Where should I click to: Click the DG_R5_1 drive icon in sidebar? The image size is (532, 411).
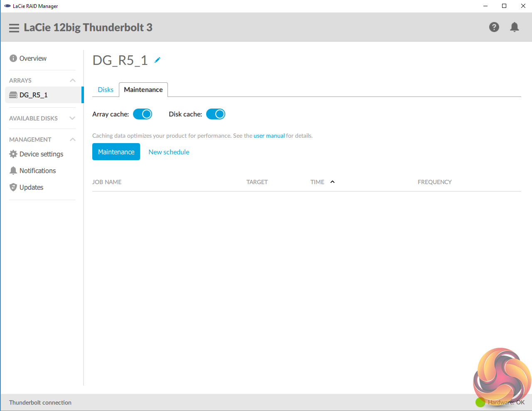coord(13,95)
